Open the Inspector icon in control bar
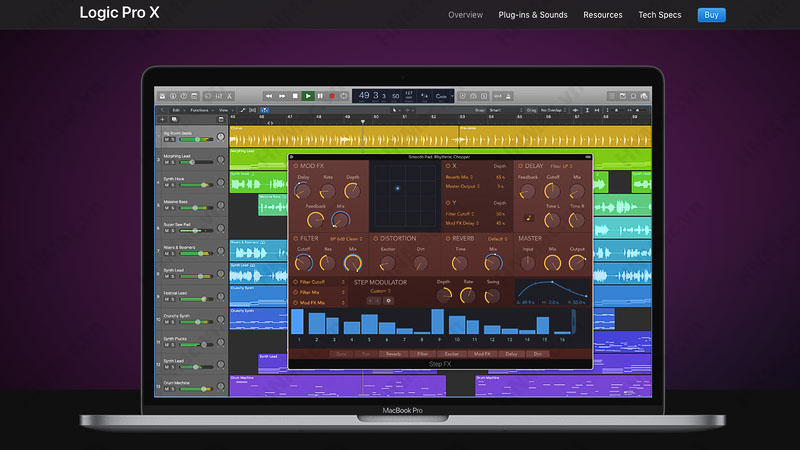The height and width of the screenshot is (450, 800). pyautogui.click(x=173, y=96)
